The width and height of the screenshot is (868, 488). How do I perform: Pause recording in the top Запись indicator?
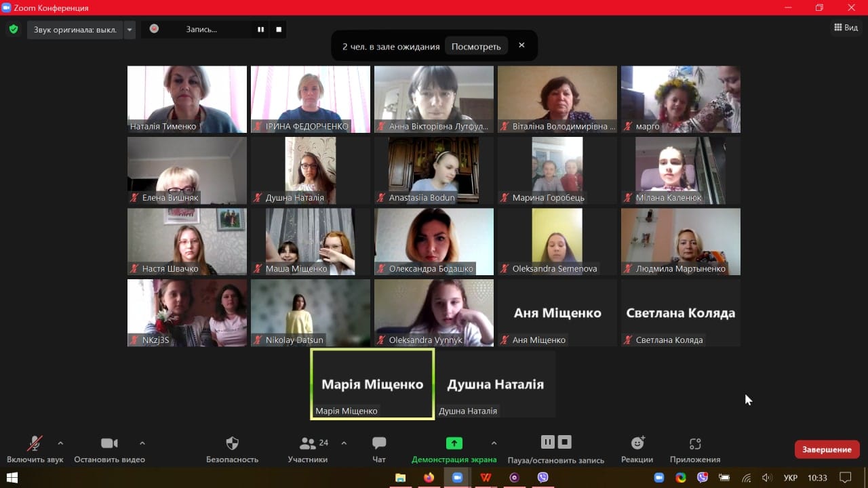coord(260,29)
